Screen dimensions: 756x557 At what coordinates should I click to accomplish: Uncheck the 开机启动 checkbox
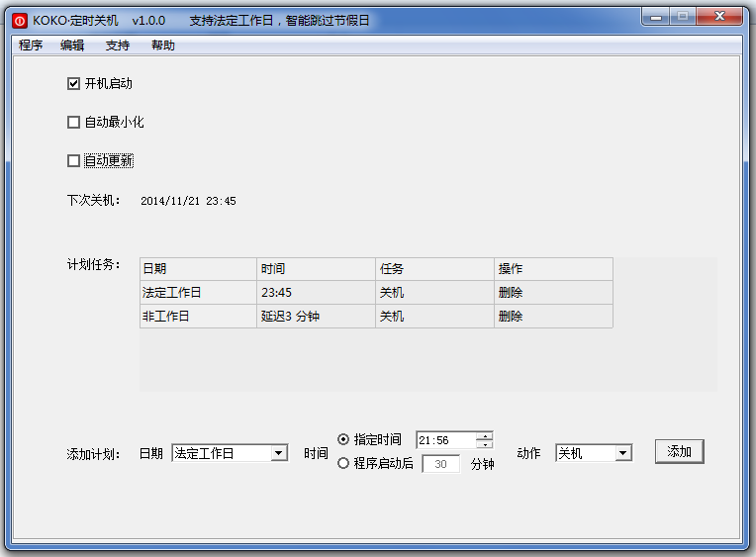pos(73,84)
